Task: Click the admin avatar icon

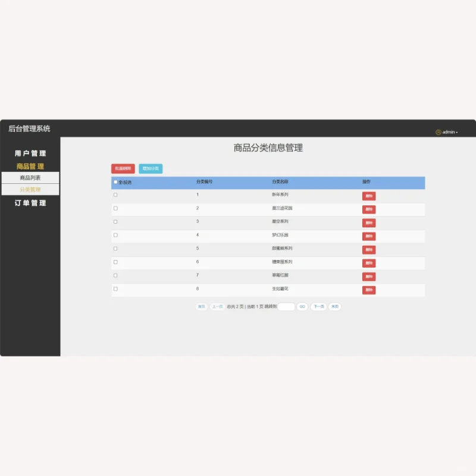Action: click(437, 131)
